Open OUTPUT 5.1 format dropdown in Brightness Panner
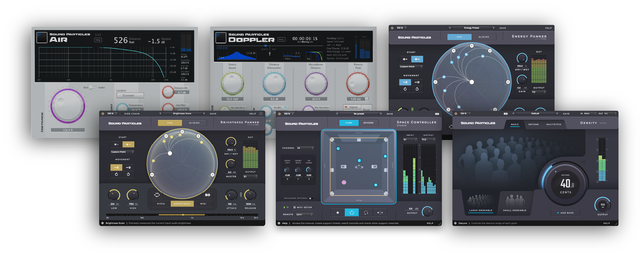The height and width of the screenshot is (257, 644). click(x=250, y=177)
